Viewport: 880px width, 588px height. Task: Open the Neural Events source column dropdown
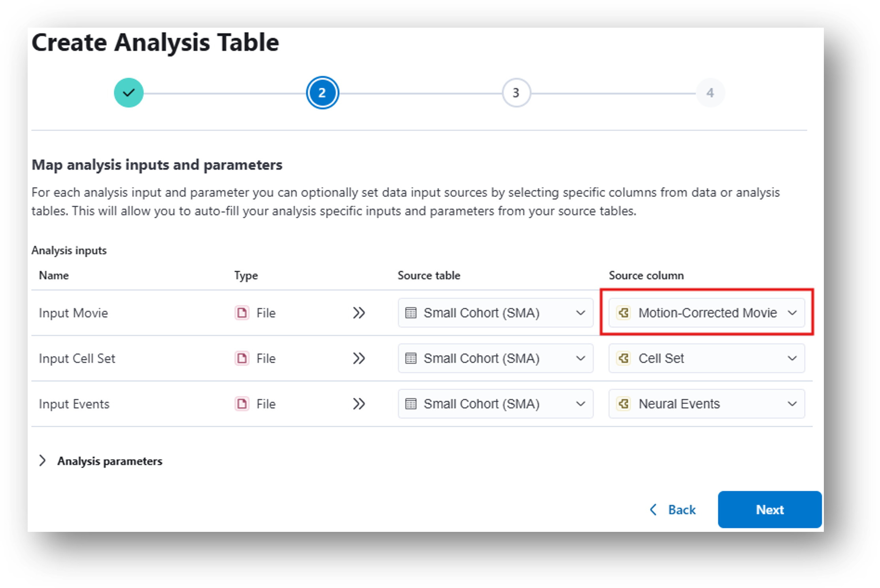pyautogui.click(x=706, y=404)
